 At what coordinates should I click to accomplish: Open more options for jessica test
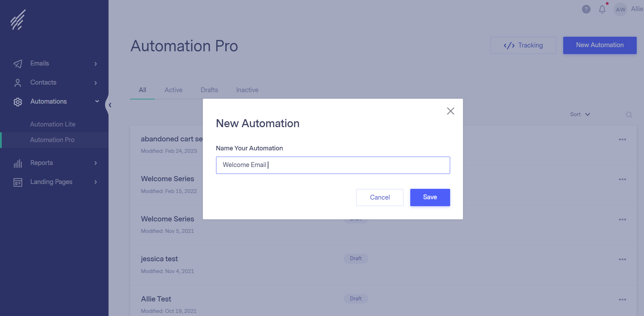(x=622, y=260)
